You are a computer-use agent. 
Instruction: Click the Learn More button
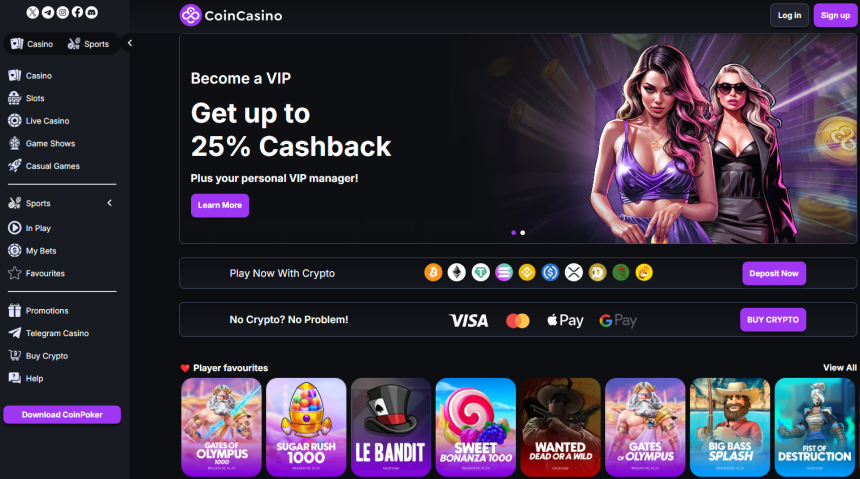pyautogui.click(x=220, y=205)
